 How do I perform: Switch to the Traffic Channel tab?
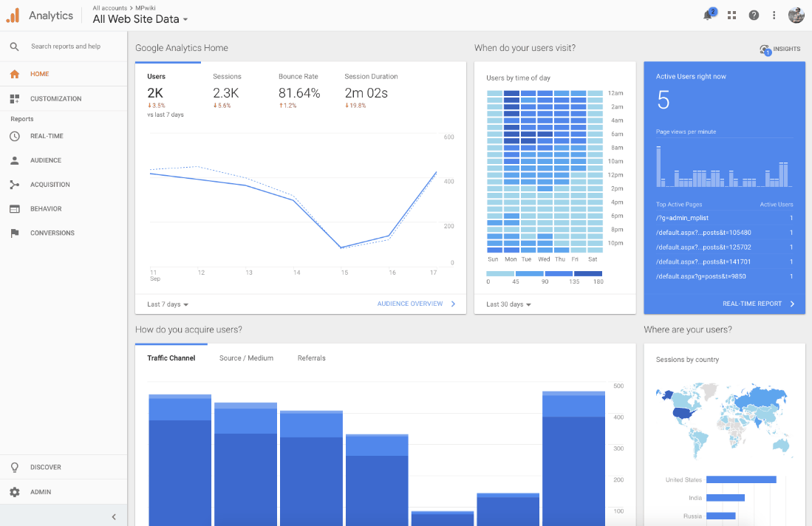[171, 358]
